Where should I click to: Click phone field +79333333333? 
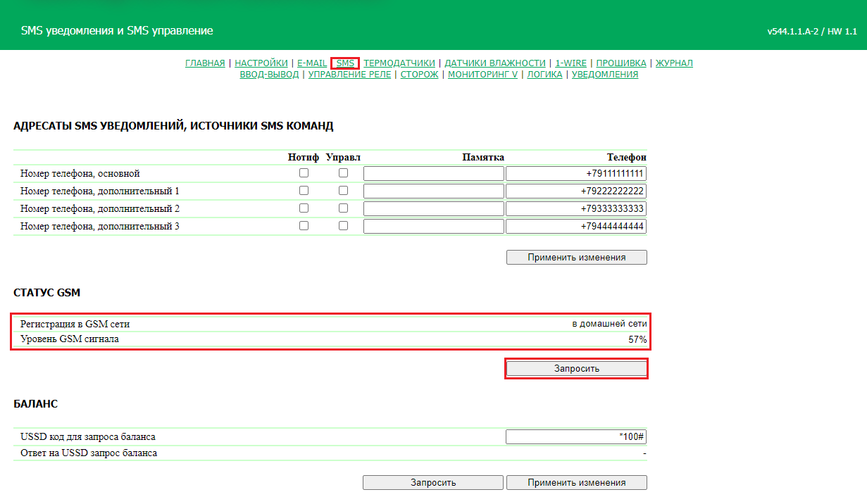pos(576,209)
